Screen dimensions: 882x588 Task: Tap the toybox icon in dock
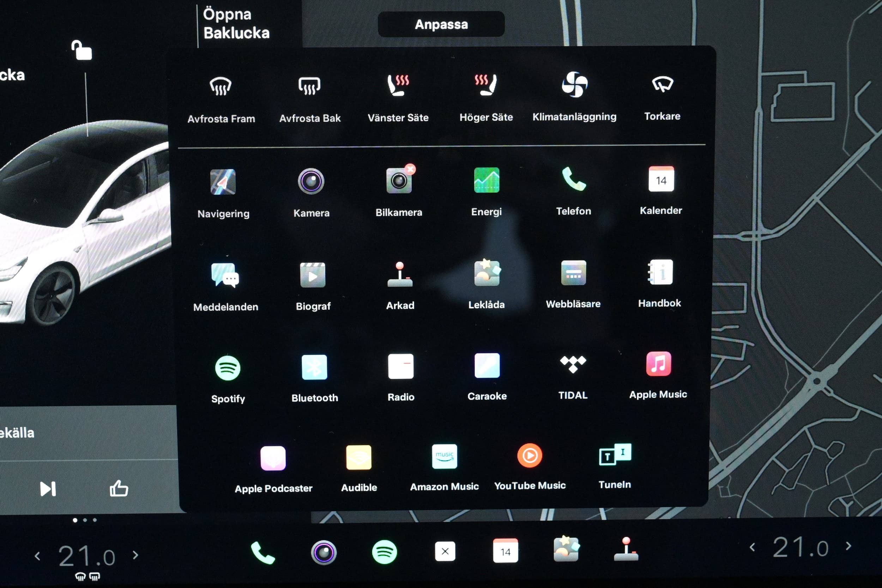[566, 549]
